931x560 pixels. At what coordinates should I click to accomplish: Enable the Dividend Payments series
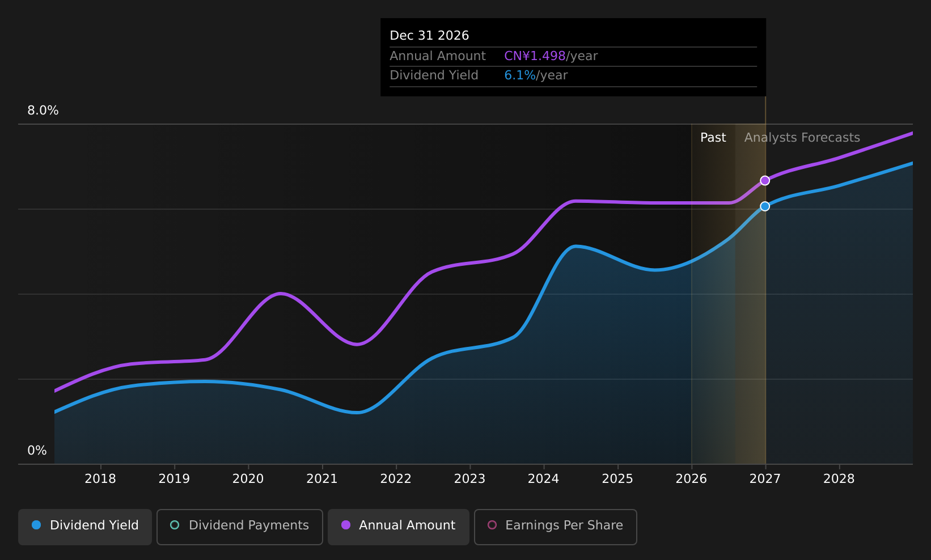[x=240, y=527]
